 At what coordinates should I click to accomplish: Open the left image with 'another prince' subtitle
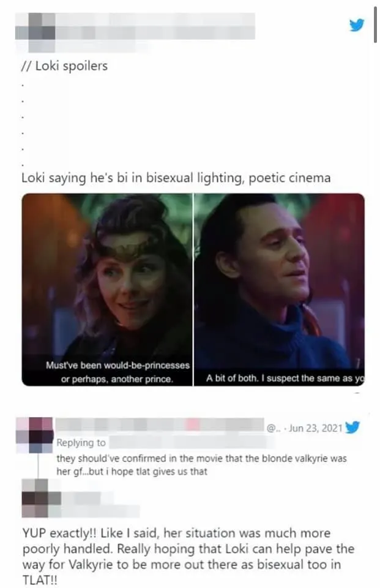click(x=107, y=290)
